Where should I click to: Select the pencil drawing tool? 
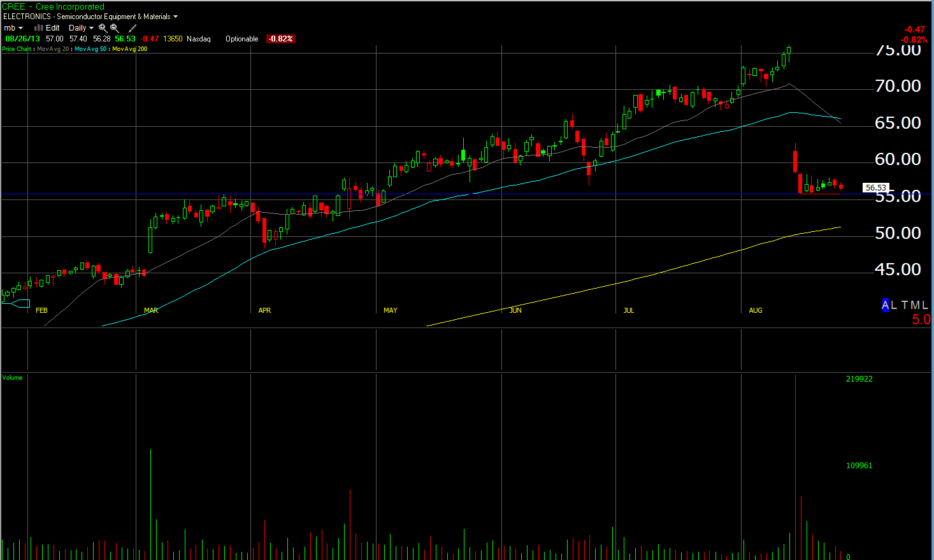pos(133,28)
